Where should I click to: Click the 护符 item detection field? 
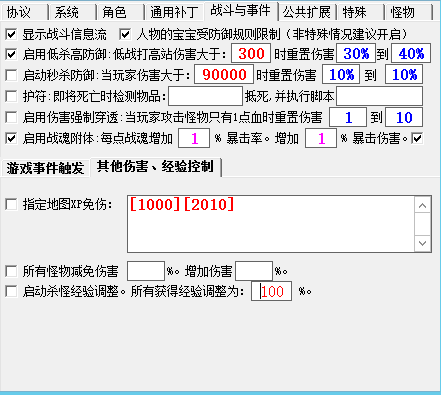205,96
